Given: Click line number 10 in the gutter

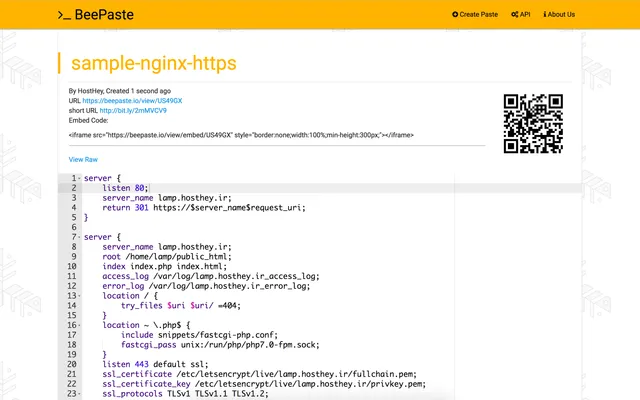Looking at the screenshot, I should point(72,267).
